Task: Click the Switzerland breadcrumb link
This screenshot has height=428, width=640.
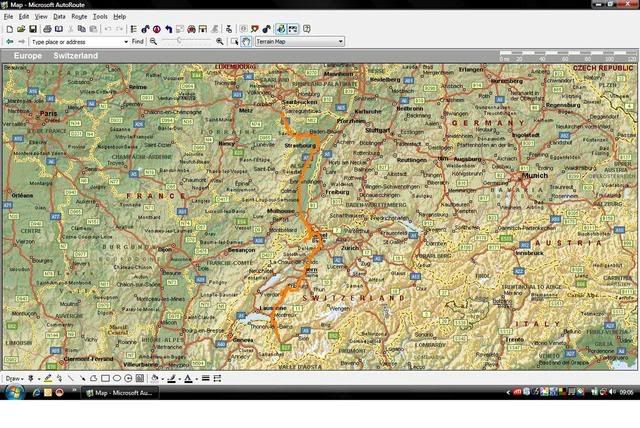Action: point(76,56)
